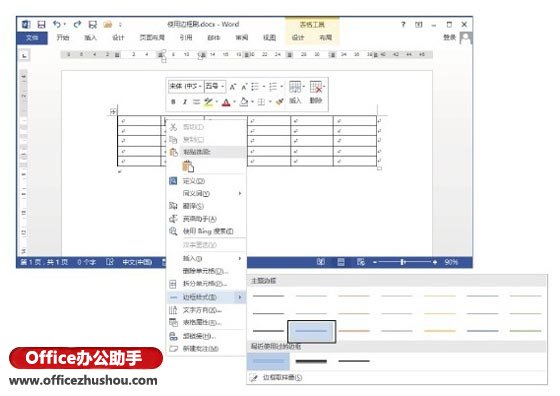Pick the thick black recently used border

coord(311,361)
